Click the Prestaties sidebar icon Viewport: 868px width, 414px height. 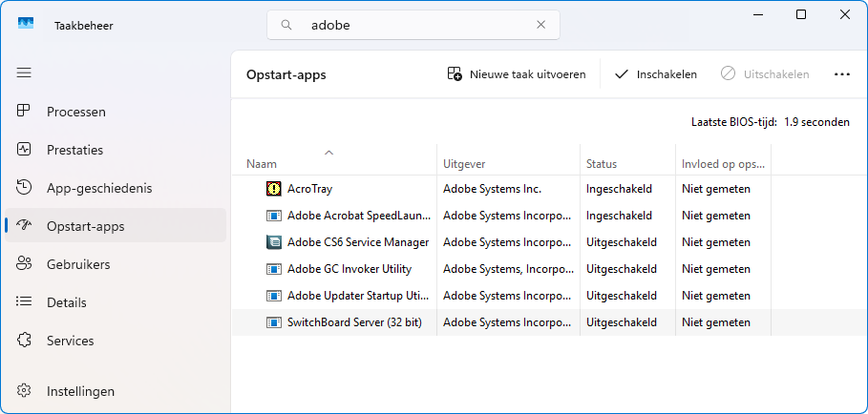click(x=25, y=150)
